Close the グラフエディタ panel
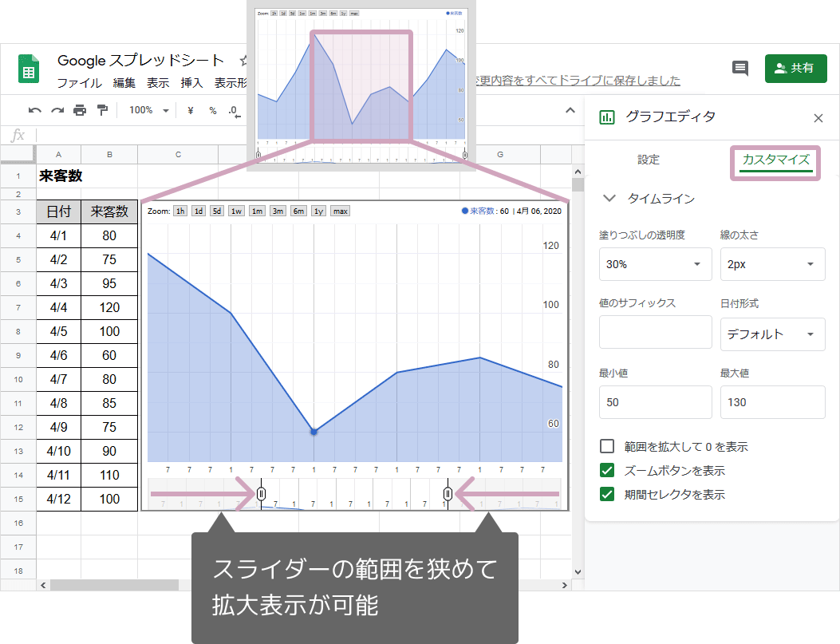Image resolution: width=840 pixels, height=644 pixels. click(x=818, y=118)
